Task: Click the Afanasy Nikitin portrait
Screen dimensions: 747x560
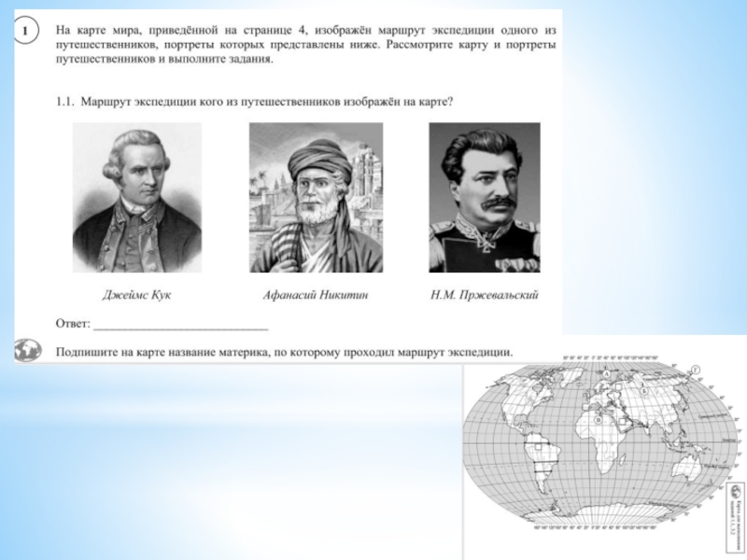Action: tap(316, 198)
